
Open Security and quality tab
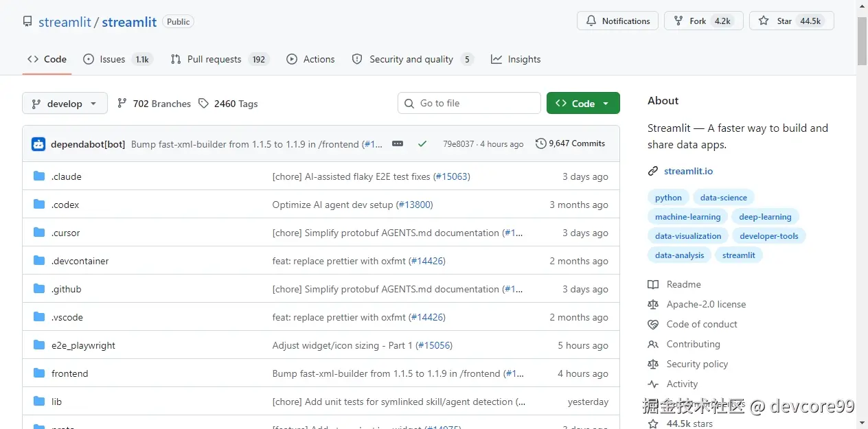click(x=412, y=59)
